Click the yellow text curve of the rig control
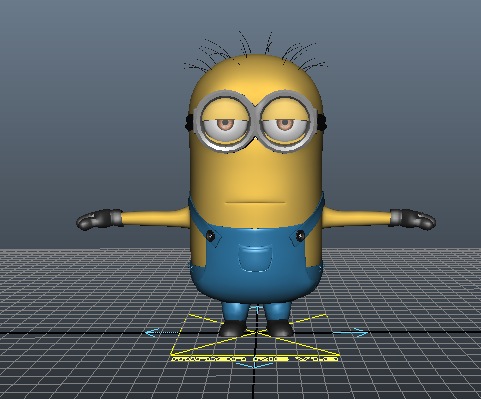The height and width of the screenshot is (399, 481). click(x=254, y=359)
